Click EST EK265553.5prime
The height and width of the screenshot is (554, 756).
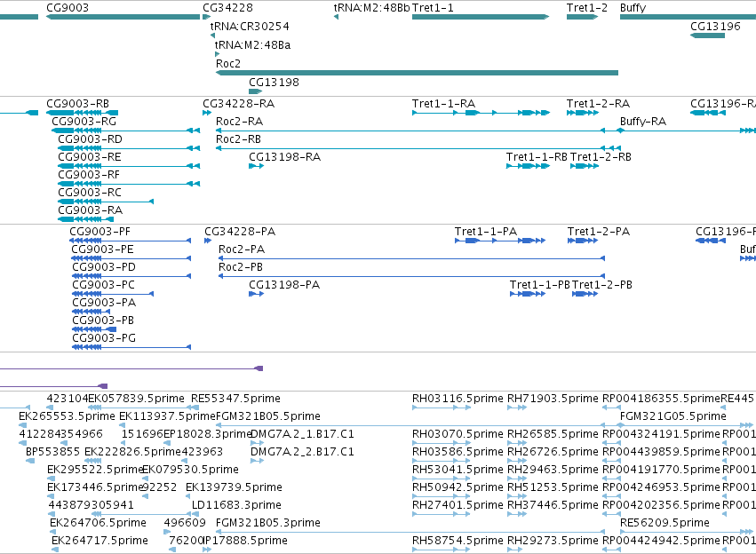[x=67, y=416]
